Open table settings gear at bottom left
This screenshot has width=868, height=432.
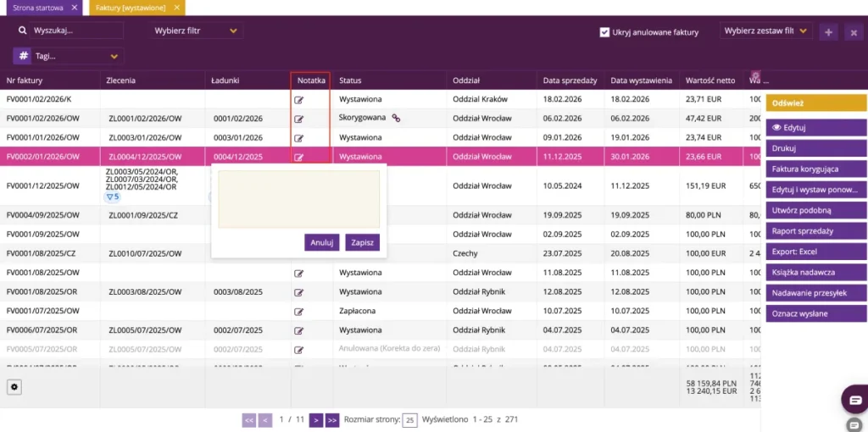(x=14, y=387)
